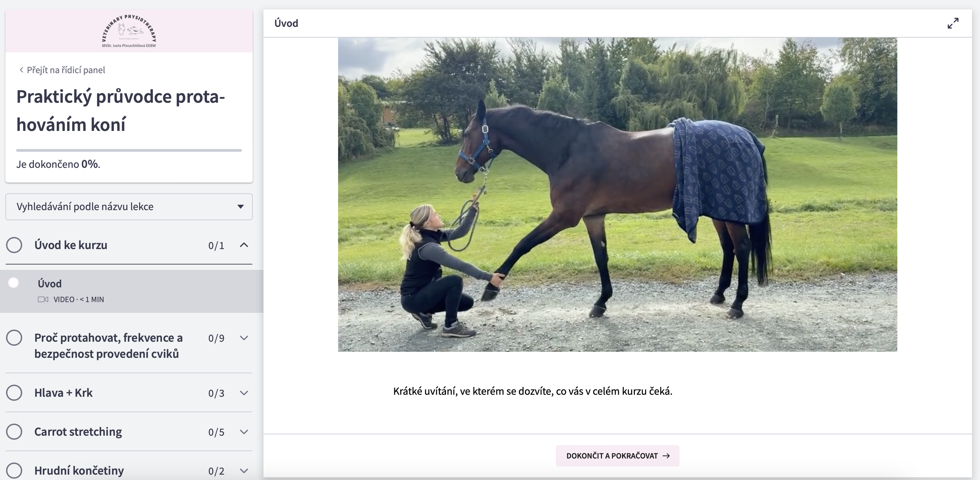Screen dimensions: 980x480
Task: Expand the Proč protahovat section chevron
Action: point(244,338)
